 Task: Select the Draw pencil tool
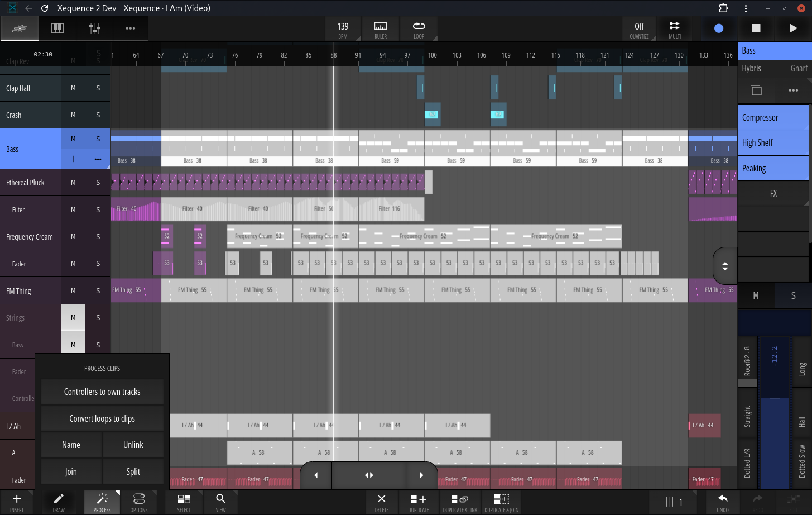59,502
